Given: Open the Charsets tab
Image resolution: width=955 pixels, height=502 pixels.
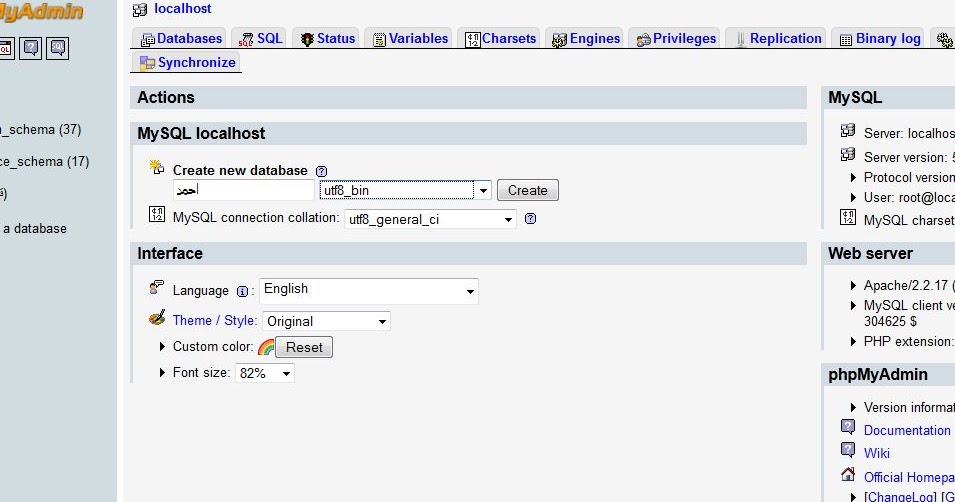Looking at the screenshot, I should pyautogui.click(x=501, y=38).
